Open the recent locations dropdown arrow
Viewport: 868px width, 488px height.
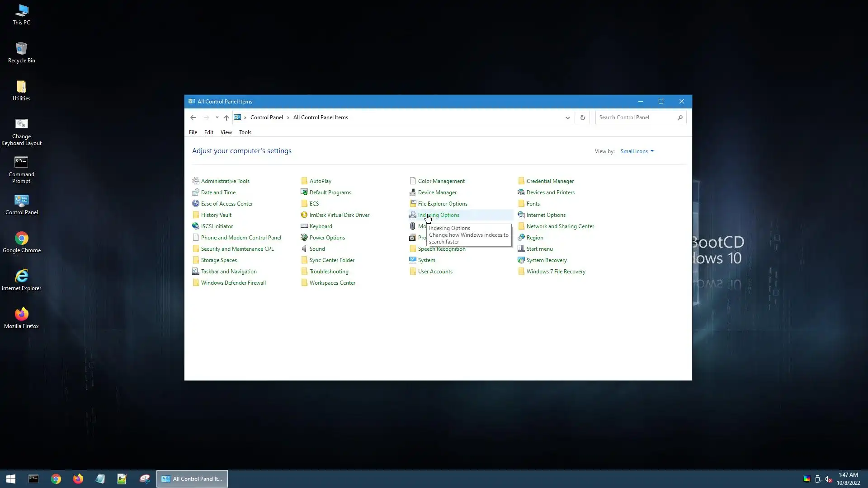pos(217,117)
